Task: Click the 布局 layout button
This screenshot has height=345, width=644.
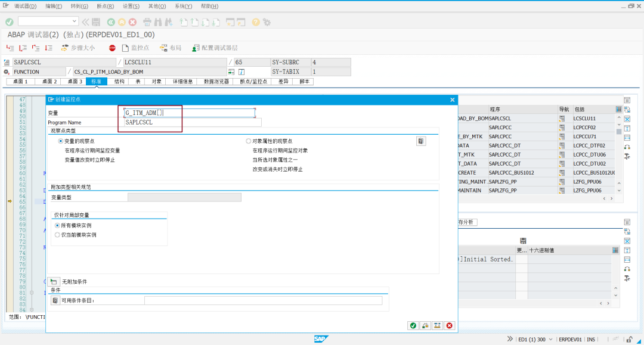Action: (x=171, y=48)
